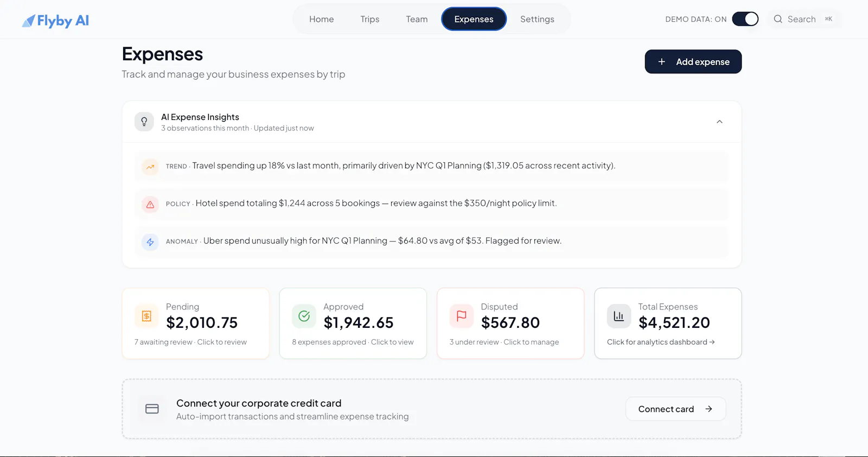Click the Search field
This screenshot has height=457, width=868.
click(804, 19)
